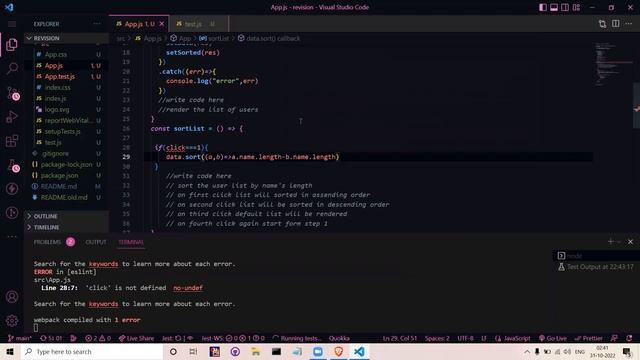This screenshot has height=360, width=640.
Task: Open App.test.js in the explorer
Action: 66,76
